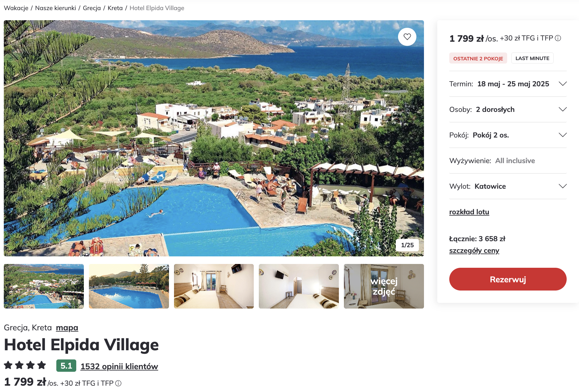This screenshot has height=392, width=579.
Task: Expand the Termin date dropdown
Action: coord(508,84)
